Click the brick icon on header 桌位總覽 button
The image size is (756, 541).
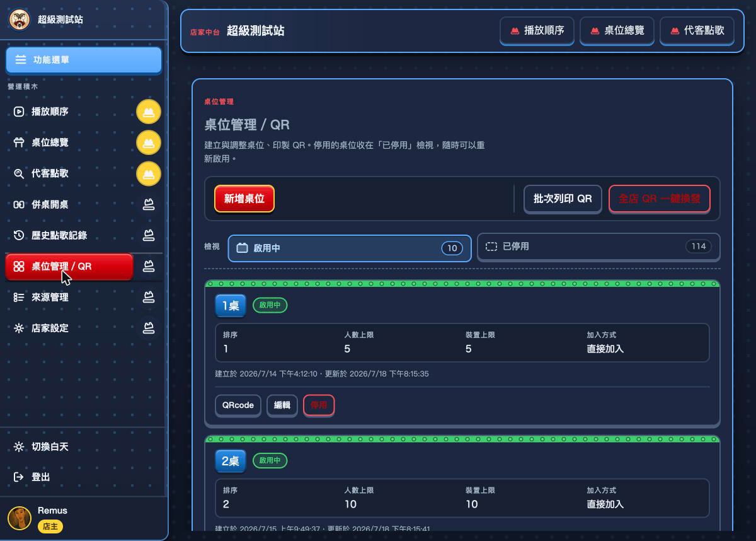[x=595, y=30]
